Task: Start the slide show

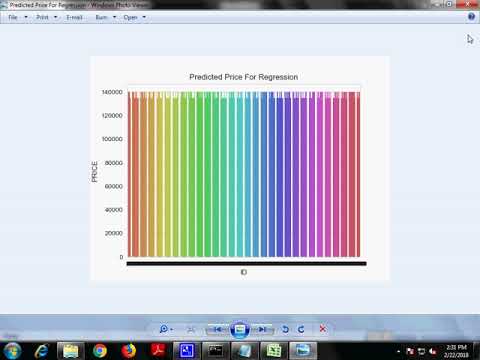Action: point(240,330)
